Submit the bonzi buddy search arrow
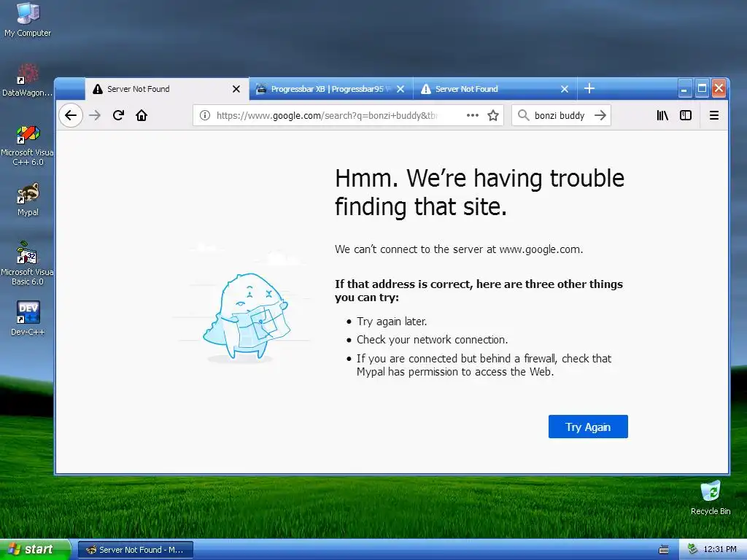The height and width of the screenshot is (560, 747). [600, 115]
